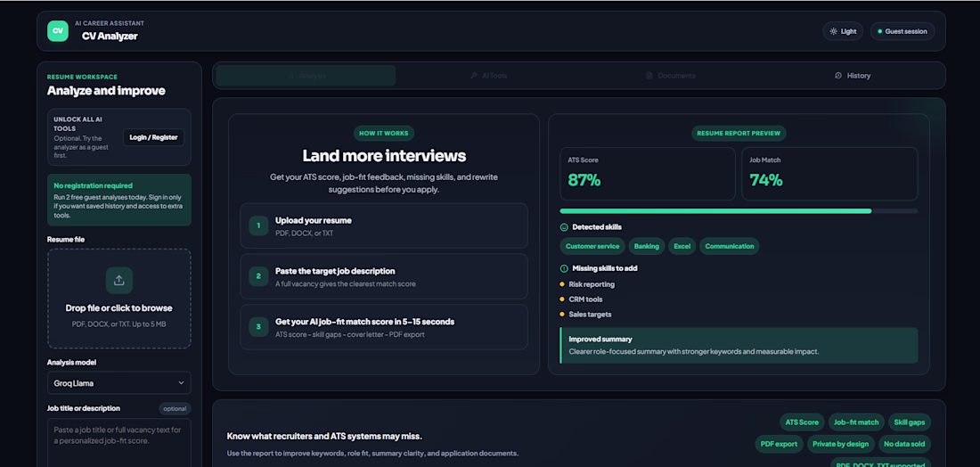Click the green CV logo icon
The height and width of the screenshot is (467, 980).
(x=58, y=30)
